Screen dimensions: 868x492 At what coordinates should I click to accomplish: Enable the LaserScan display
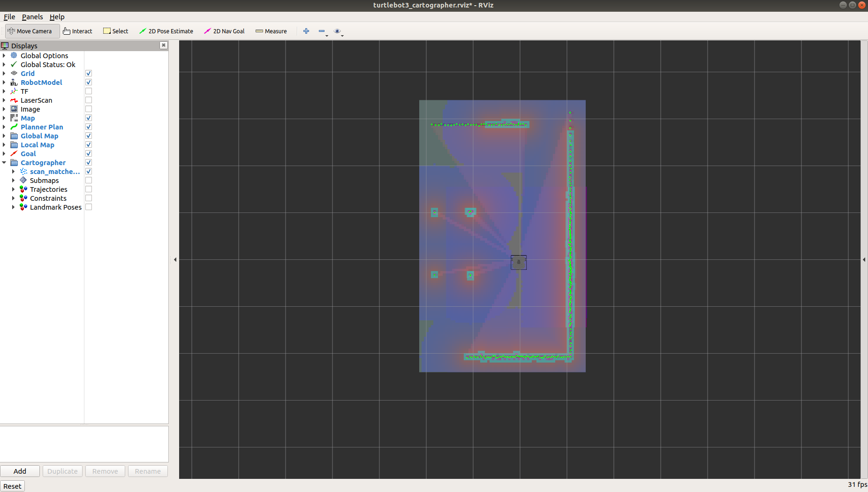(x=89, y=99)
